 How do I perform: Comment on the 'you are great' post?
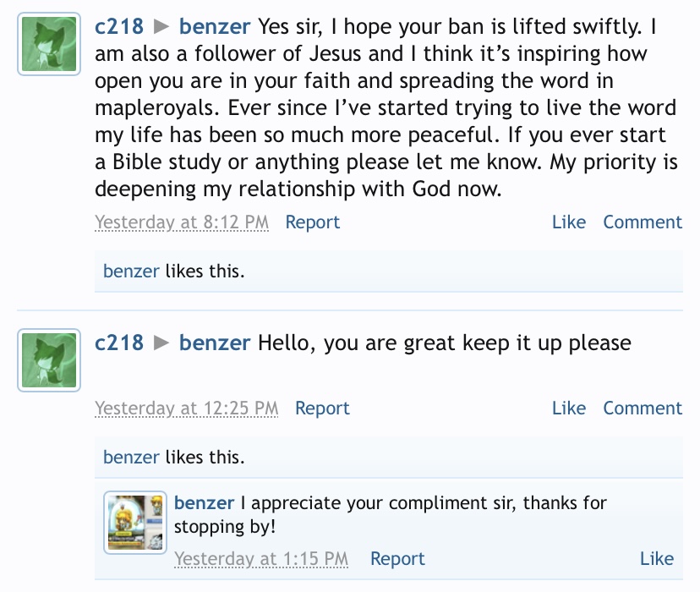point(643,408)
